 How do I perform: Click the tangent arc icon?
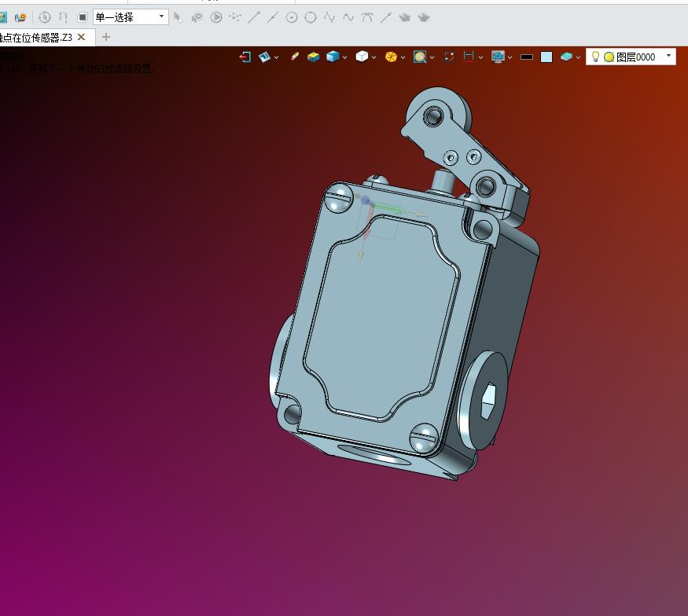(367, 17)
